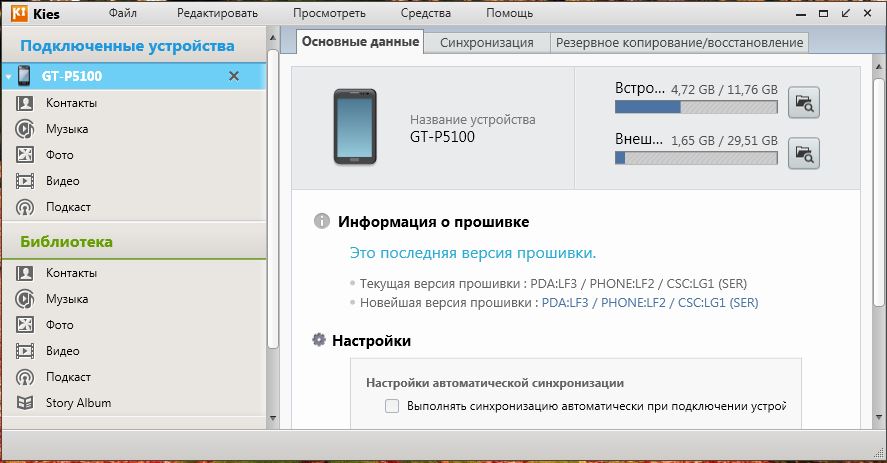Browse external memory with folder search button
This screenshot has height=463, width=887.
pos(804,153)
